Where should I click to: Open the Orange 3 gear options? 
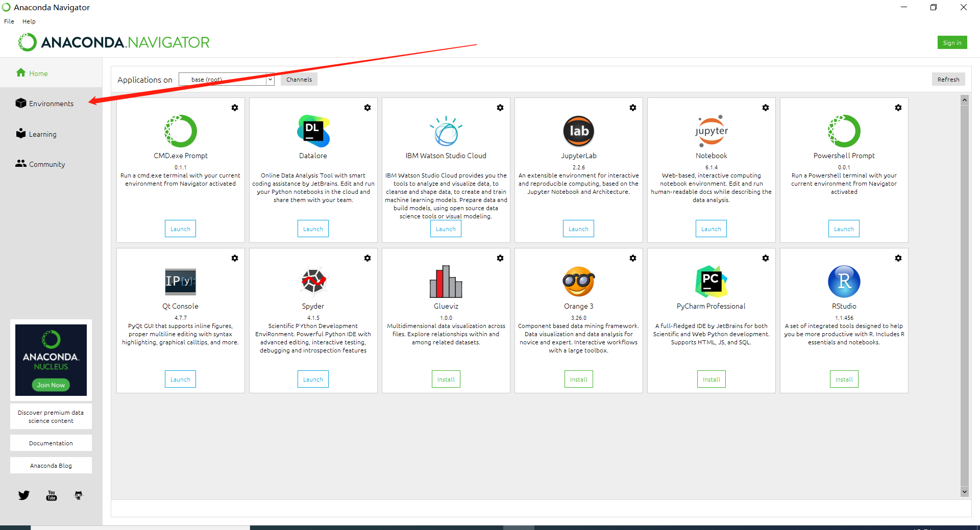[x=633, y=258]
